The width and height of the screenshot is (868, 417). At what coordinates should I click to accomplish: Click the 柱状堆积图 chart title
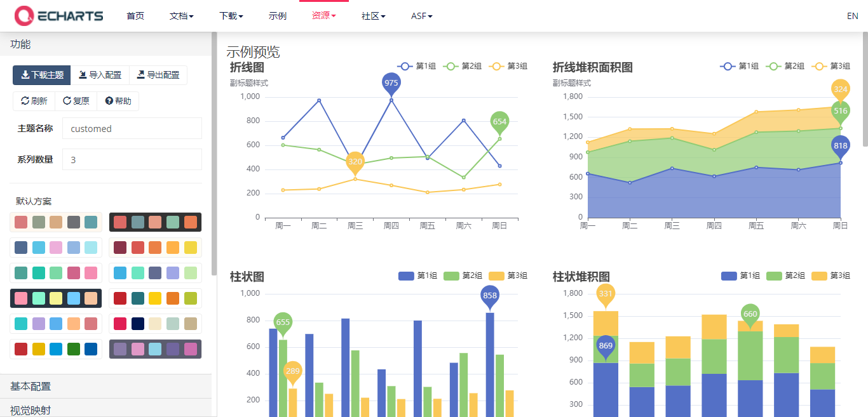pyautogui.click(x=581, y=277)
